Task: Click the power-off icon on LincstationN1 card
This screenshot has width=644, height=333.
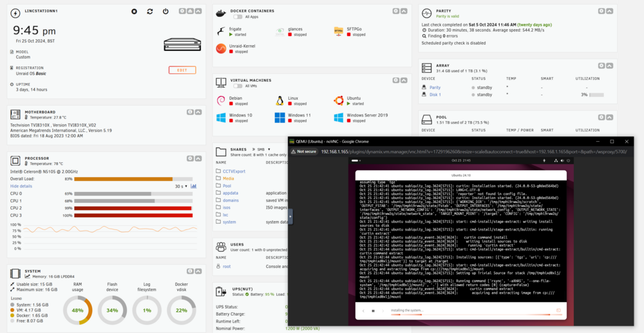Action: pos(166,12)
